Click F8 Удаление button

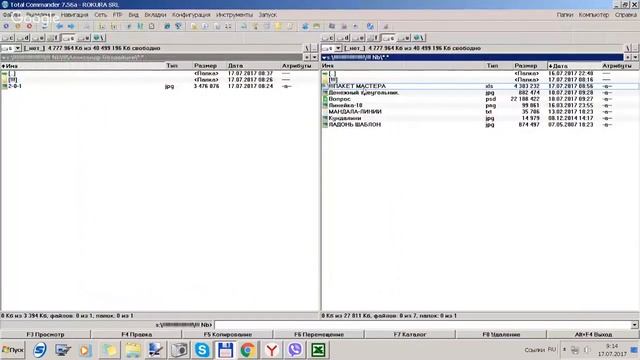pos(501,334)
